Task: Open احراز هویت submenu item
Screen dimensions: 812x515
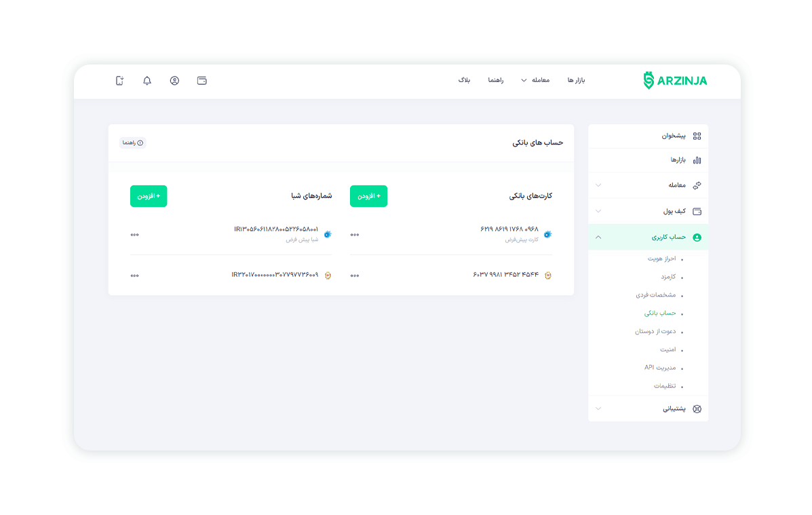Action: click(662, 259)
